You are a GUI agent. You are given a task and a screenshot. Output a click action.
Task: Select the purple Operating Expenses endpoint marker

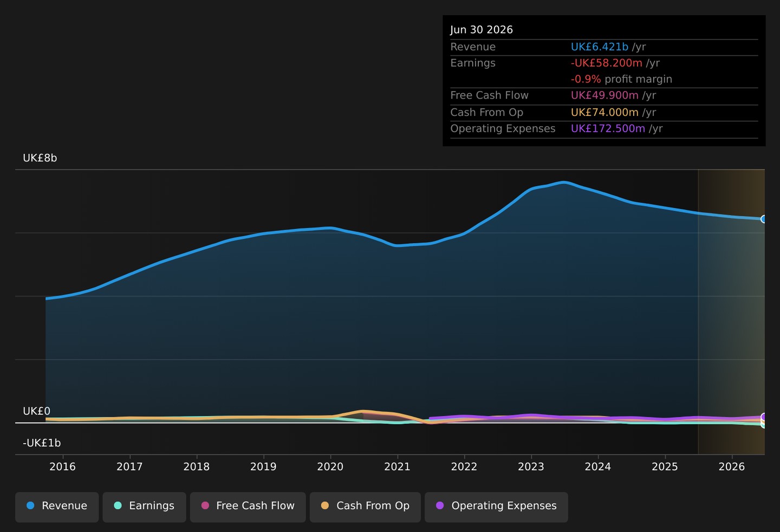pyautogui.click(x=764, y=417)
